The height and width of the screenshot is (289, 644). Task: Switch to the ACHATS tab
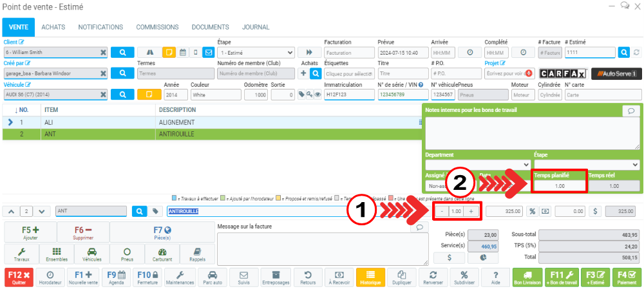53,27
